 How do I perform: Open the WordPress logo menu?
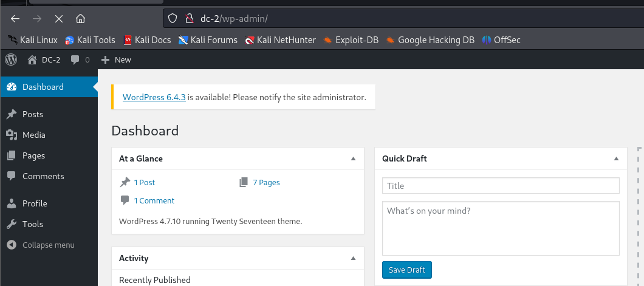tap(11, 60)
